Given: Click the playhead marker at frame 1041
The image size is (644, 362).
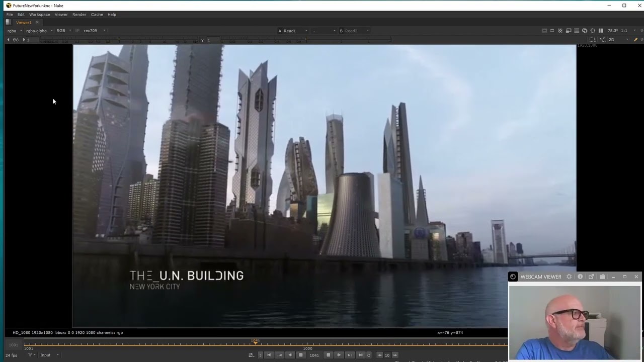Looking at the screenshot, I should point(255,341).
